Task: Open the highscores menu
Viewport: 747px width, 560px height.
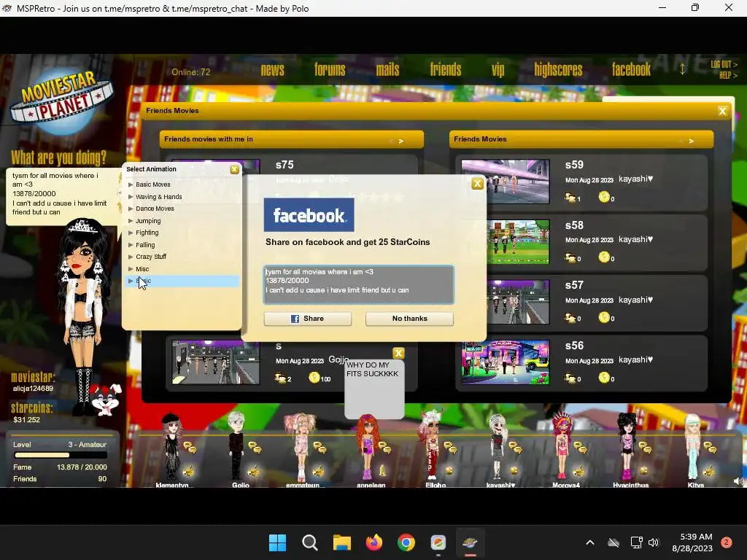Action: pos(558,70)
